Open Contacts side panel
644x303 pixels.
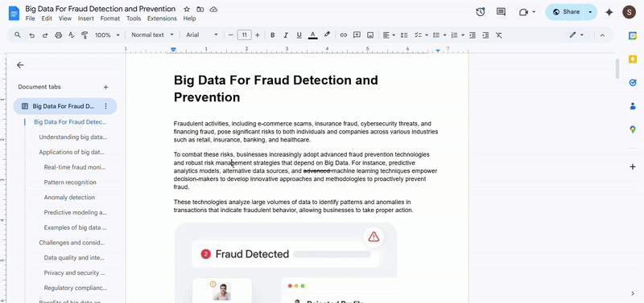[x=633, y=106]
